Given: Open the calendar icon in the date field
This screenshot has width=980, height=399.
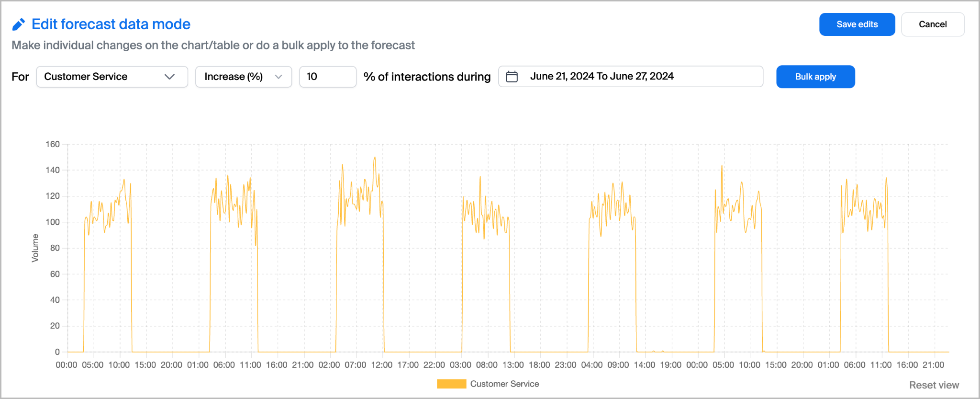Looking at the screenshot, I should (x=512, y=77).
